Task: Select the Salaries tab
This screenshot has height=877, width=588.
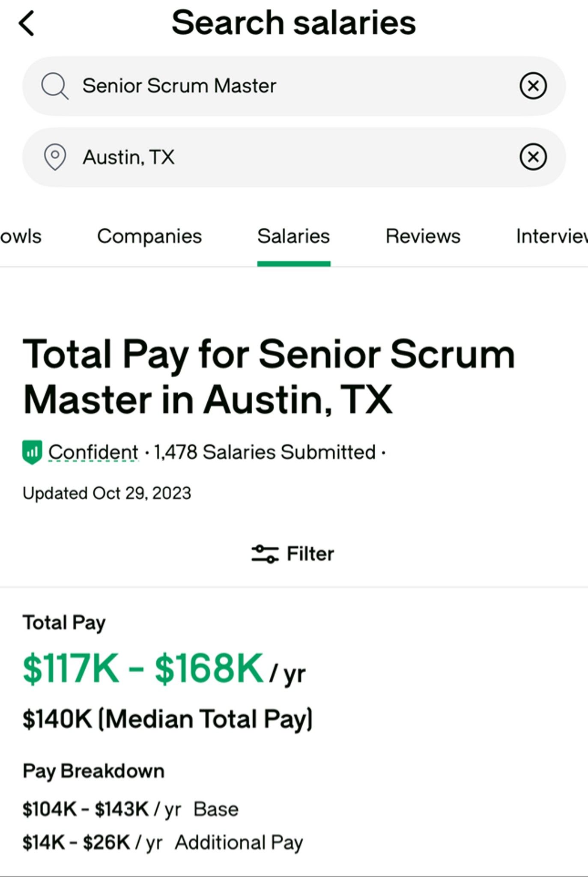Action: 293,236
